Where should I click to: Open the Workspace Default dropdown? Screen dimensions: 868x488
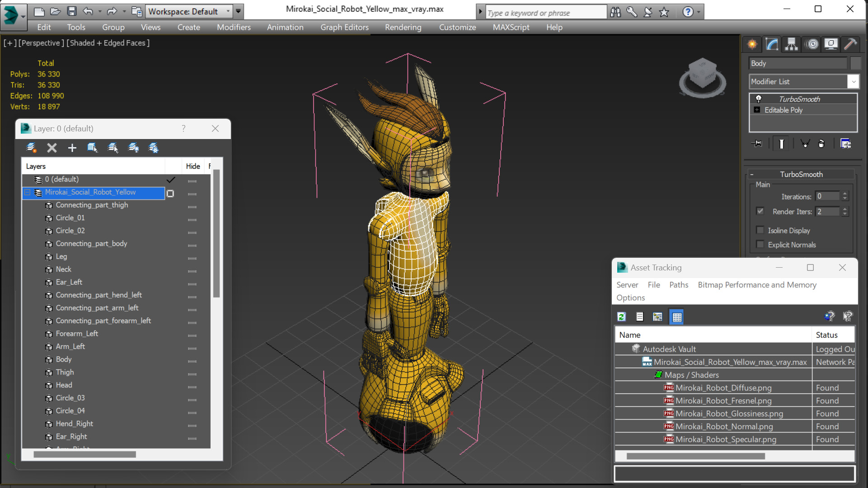228,11
